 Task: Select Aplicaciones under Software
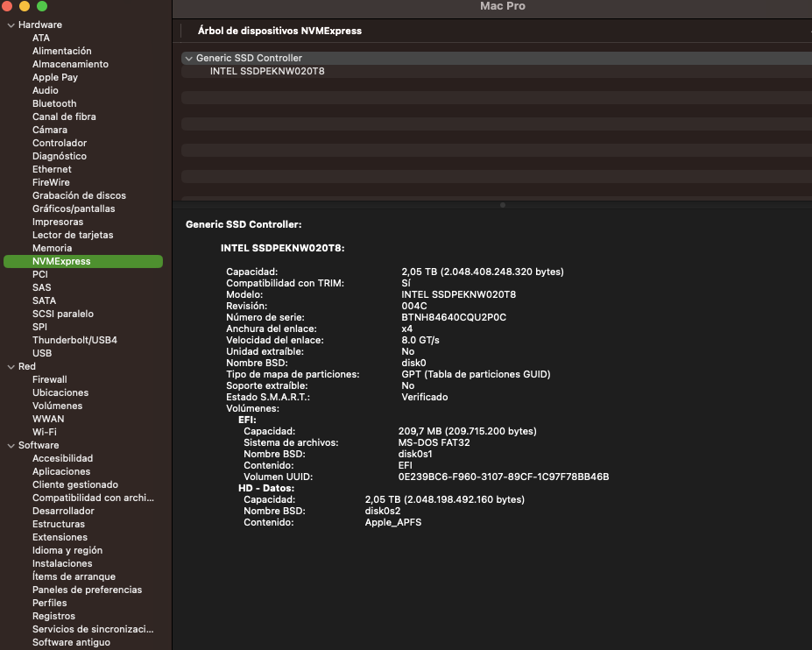[x=61, y=471]
